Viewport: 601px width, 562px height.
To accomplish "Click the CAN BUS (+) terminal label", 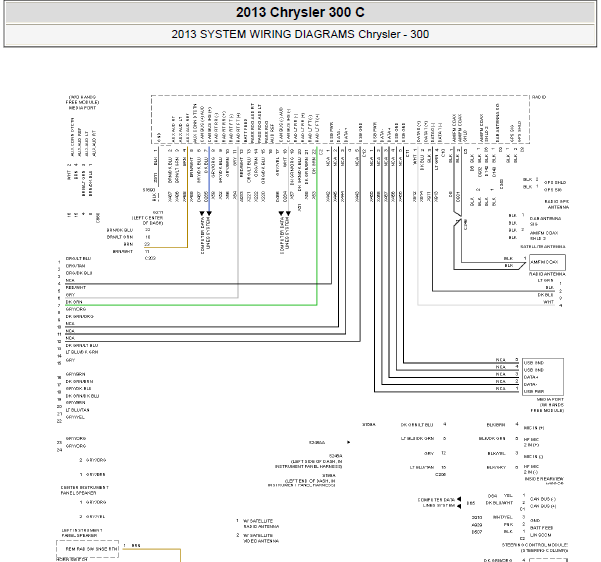I will (543, 506).
